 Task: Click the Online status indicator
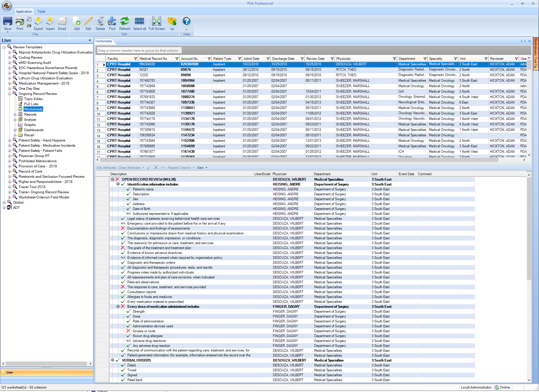point(502,387)
